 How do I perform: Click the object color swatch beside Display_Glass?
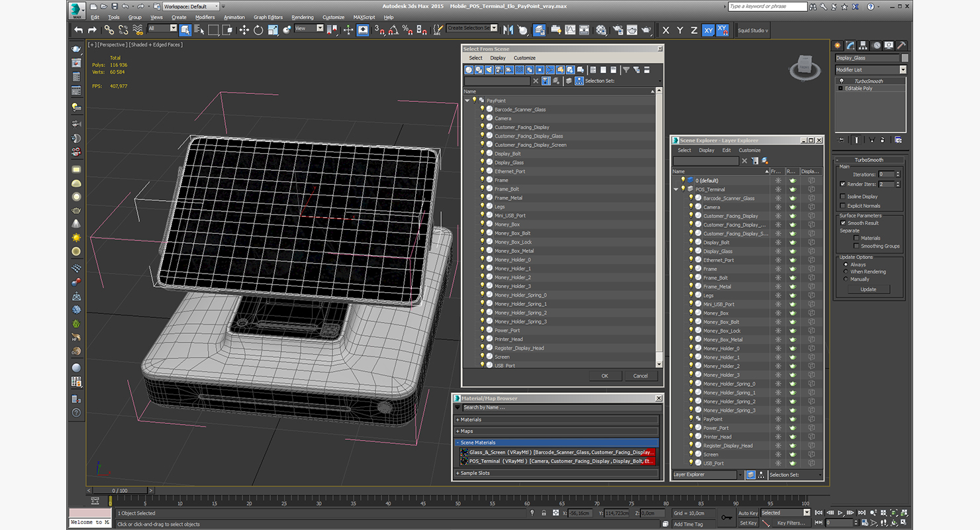[905, 58]
